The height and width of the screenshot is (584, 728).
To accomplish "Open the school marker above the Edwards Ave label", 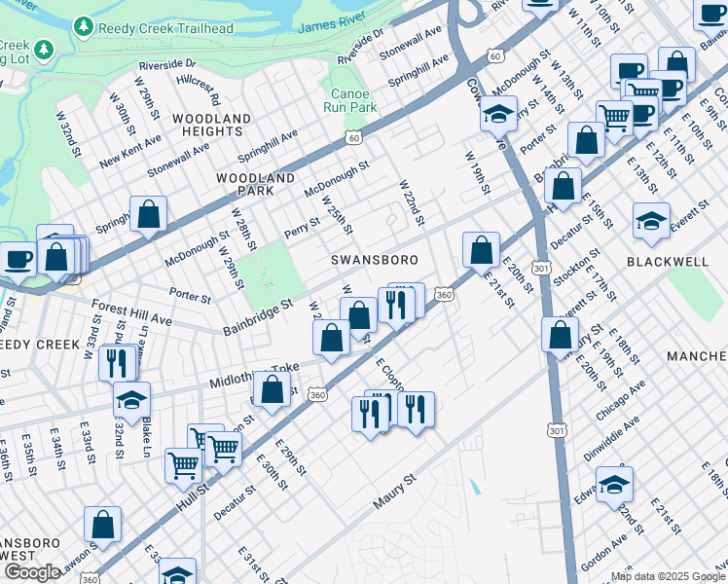I will [615, 486].
